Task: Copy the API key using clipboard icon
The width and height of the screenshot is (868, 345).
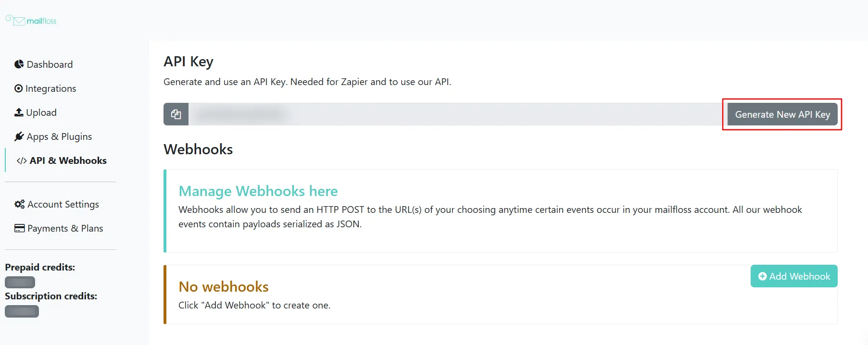Action: point(176,114)
